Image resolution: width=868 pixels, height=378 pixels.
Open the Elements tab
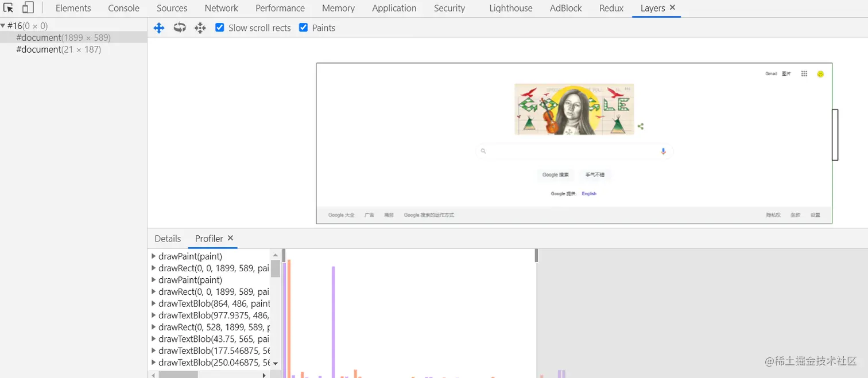click(x=73, y=8)
